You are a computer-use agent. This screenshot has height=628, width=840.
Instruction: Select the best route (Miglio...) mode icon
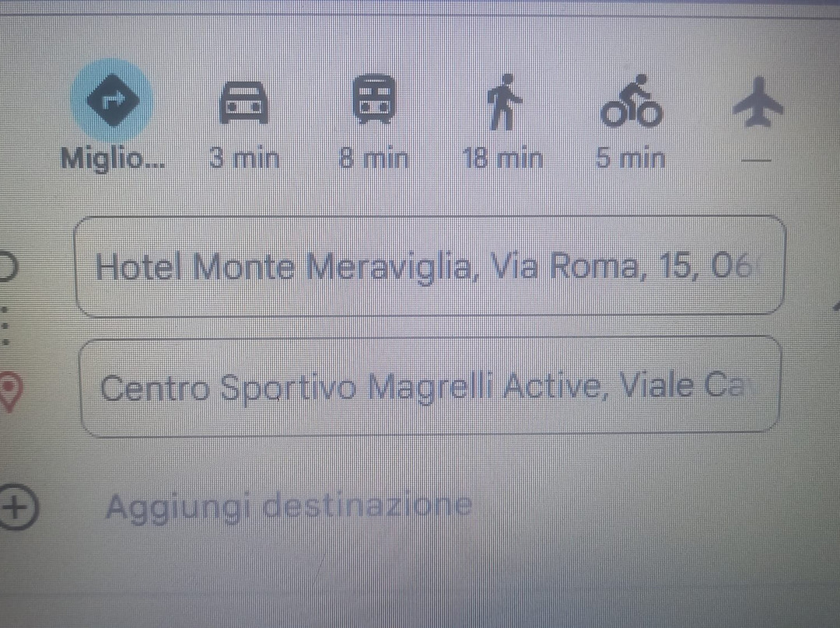point(112,99)
